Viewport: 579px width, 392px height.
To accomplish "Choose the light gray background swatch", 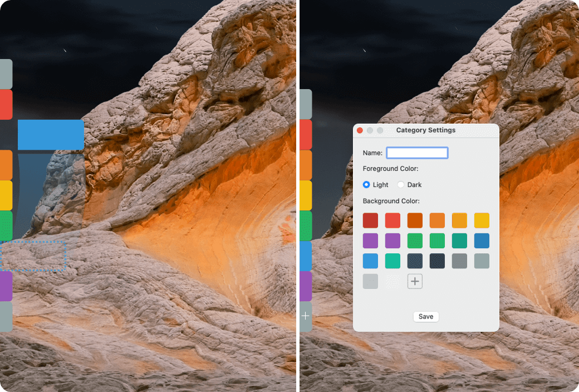I will click(x=370, y=281).
